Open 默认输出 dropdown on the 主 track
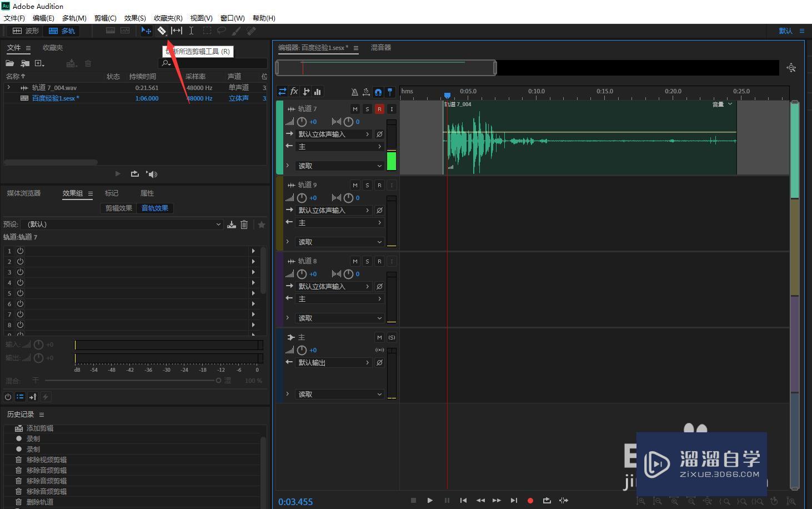Screen dimensions: 812x509 (333, 362)
